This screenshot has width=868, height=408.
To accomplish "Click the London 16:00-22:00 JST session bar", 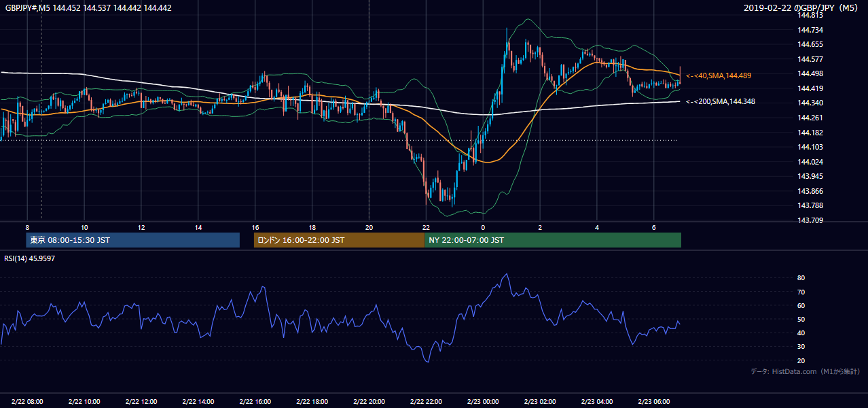I will coord(339,240).
